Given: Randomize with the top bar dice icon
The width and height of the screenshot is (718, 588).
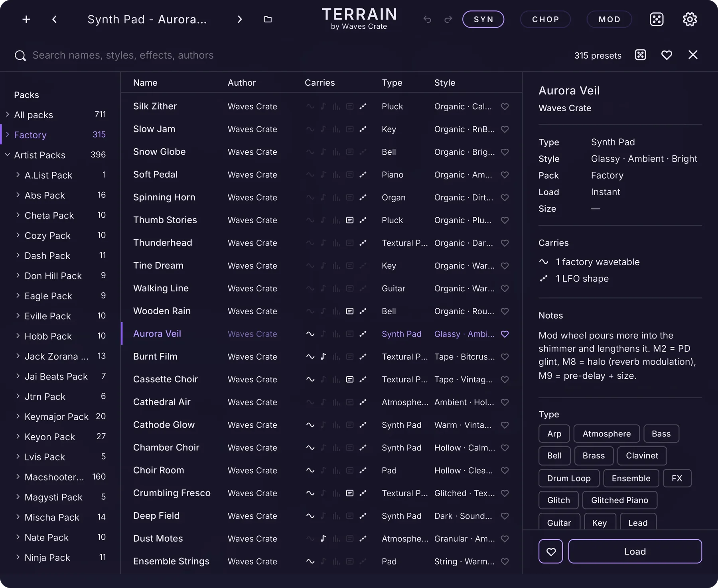Looking at the screenshot, I should tap(657, 19).
